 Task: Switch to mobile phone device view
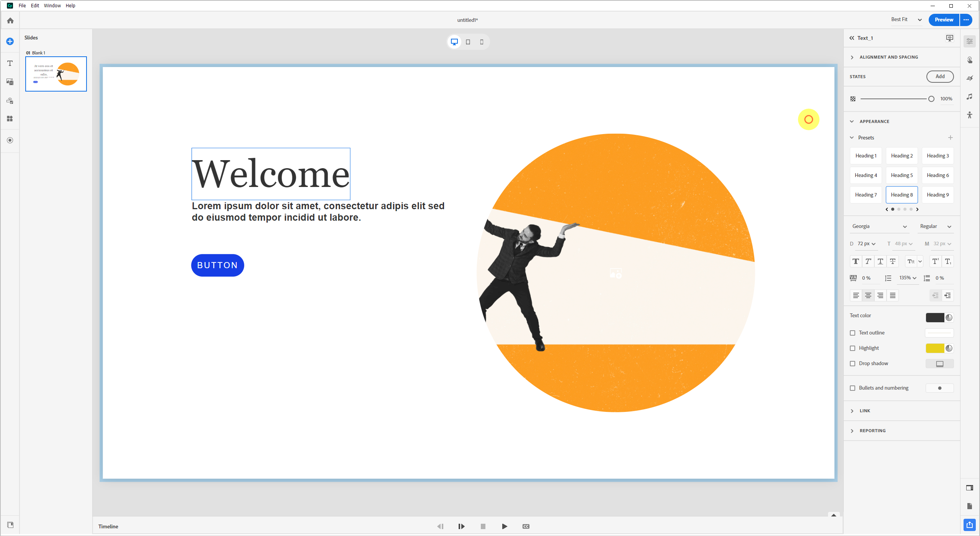coord(482,42)
